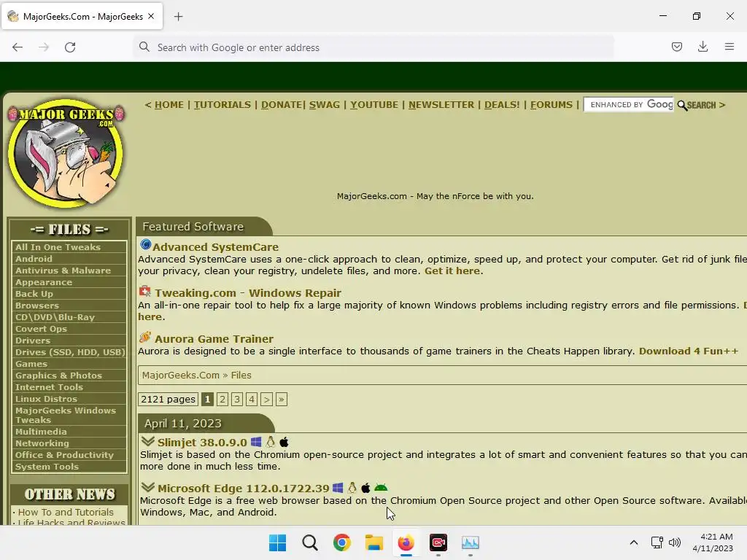The height and width of the screenshot is (560, 747).
Task: Click the Files breadcrumb link
Action: tap(241, 376)
